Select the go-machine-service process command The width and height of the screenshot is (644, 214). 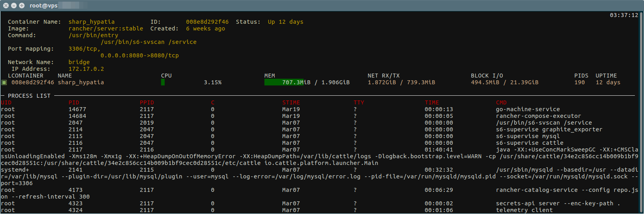[528, 109]
